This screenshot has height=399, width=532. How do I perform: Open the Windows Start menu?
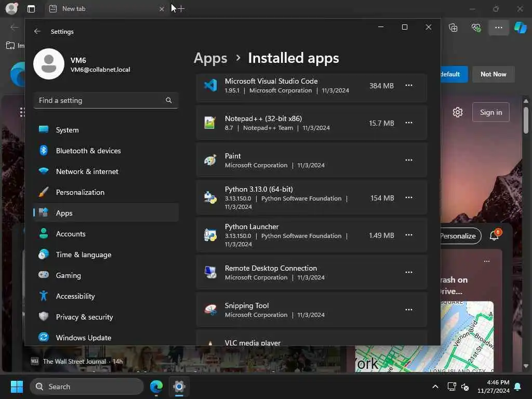point(17,387)
